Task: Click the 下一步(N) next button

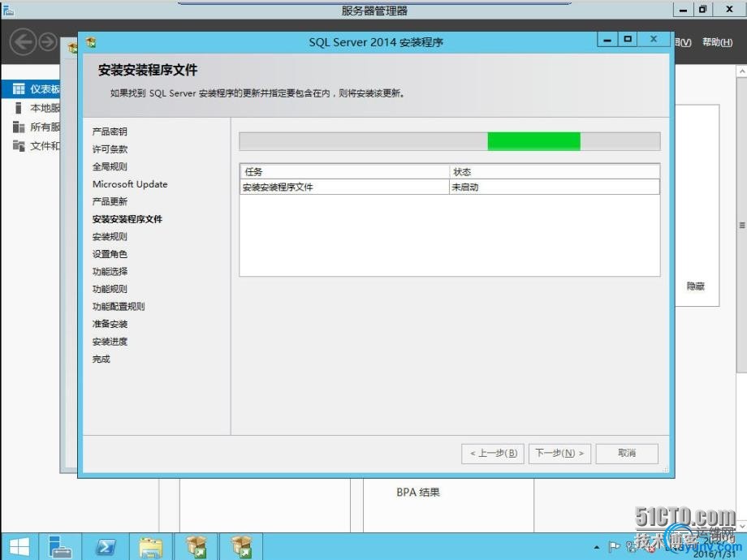Action: [x=559, y=454]
